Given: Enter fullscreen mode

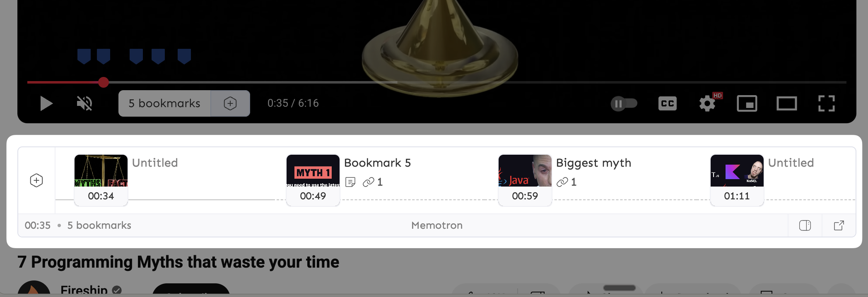Looking at the screenshot, I should tap(827, 103).
